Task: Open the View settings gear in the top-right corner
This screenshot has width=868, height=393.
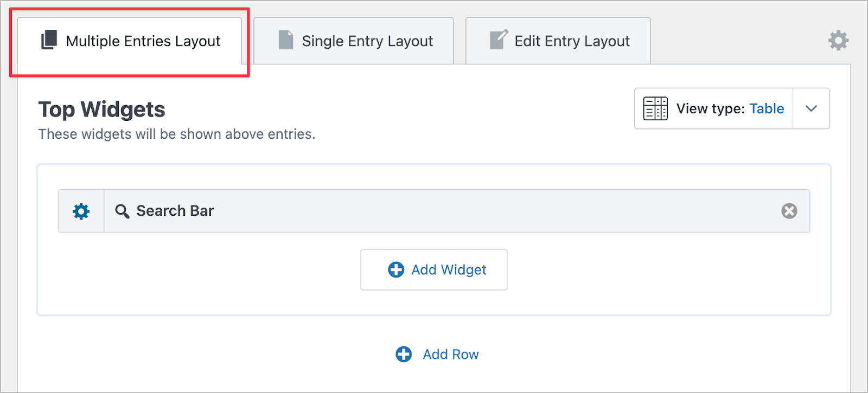Action: (838, 40)
